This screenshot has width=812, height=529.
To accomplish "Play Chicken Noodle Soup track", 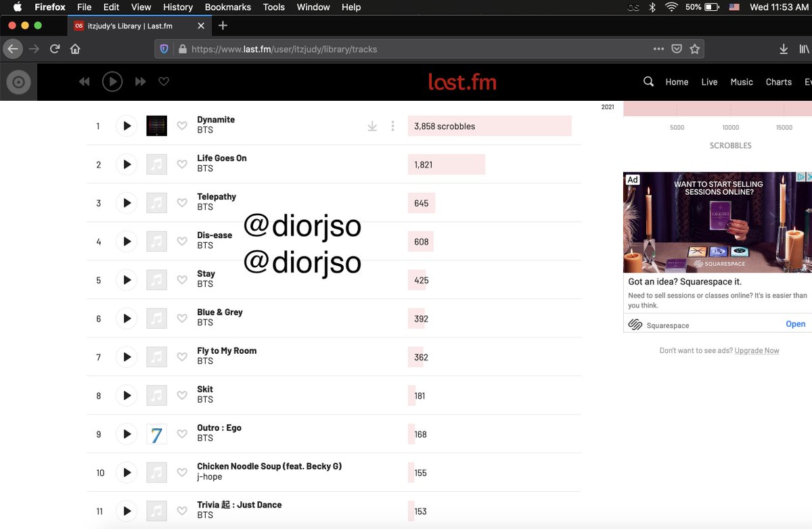I will [x=127, y=473].
